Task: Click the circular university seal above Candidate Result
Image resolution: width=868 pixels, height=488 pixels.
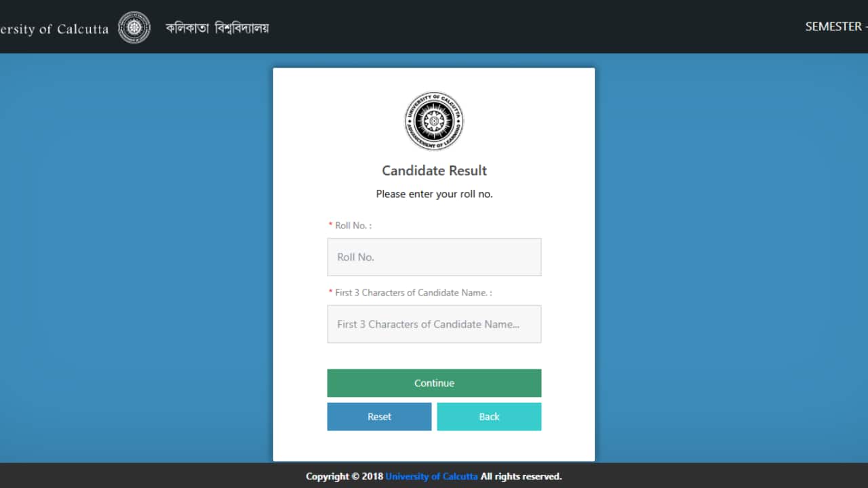Action: [x=434, y=121]
